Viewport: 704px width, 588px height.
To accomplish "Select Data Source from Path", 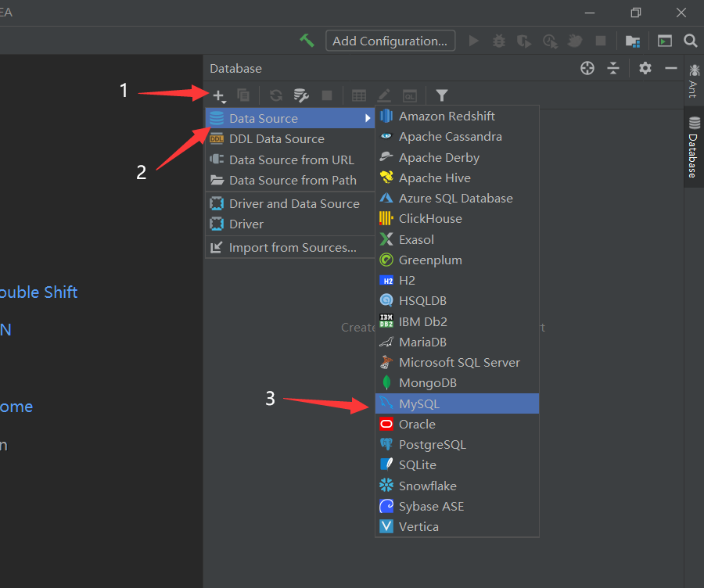I will [x=290, y=180].
